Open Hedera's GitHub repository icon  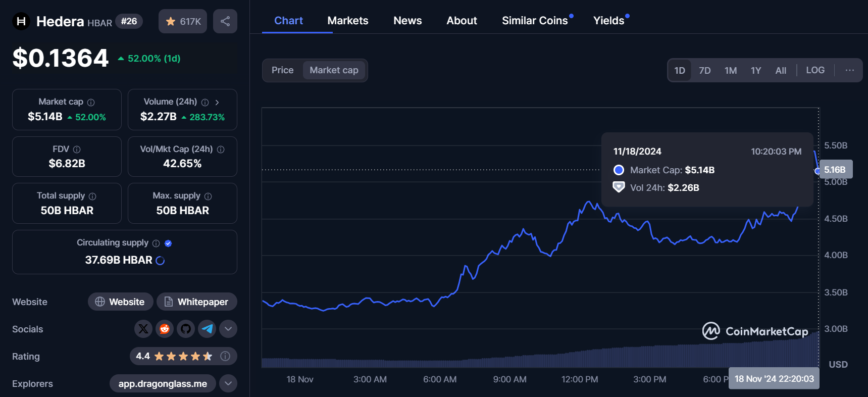pyautogui.click(x=186, y=329)
